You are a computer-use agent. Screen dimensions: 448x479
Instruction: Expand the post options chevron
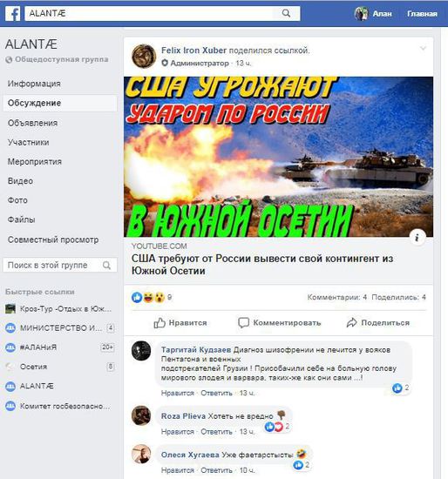click(x=424, y=48)
